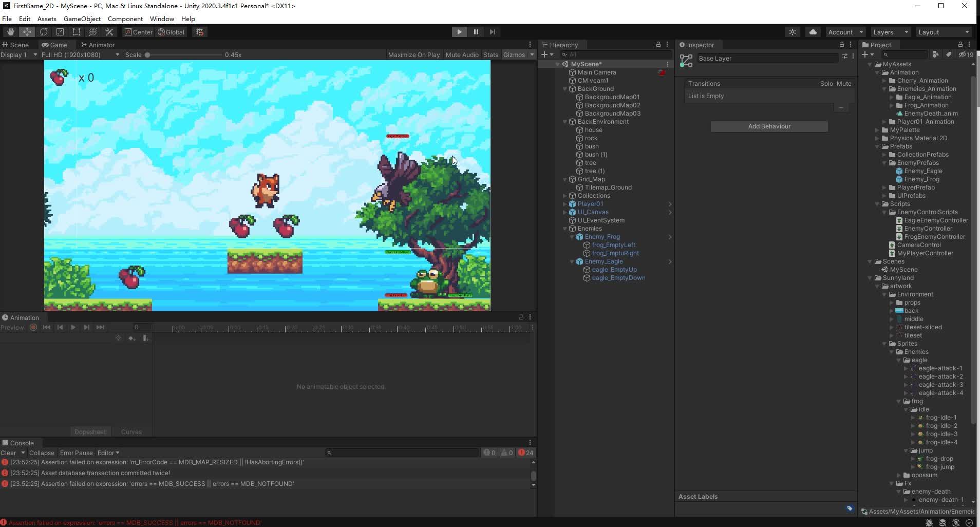
Task: Toggle hidden packages visibility
Action: (x=966, y=54)
